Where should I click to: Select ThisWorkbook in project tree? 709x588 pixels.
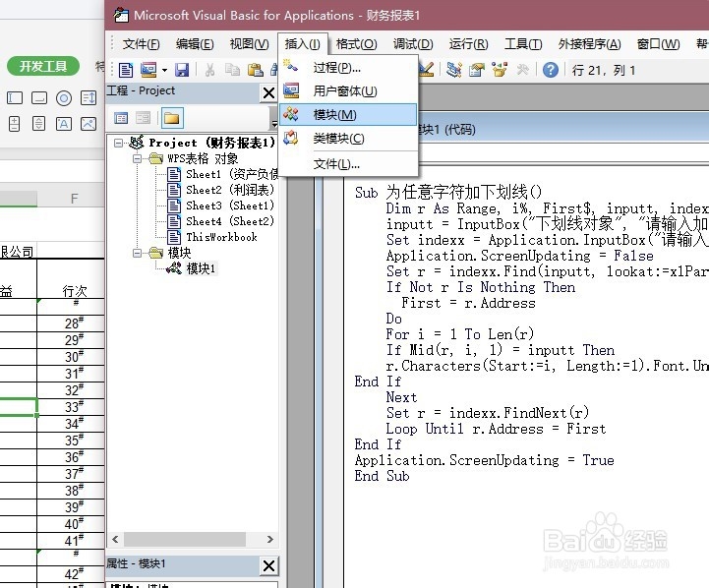[212, 237]
